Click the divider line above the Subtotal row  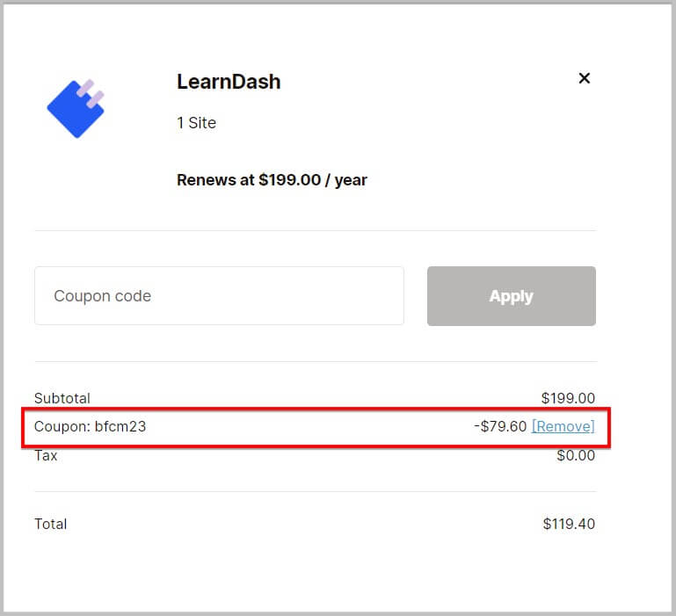[x=315, y=361]
